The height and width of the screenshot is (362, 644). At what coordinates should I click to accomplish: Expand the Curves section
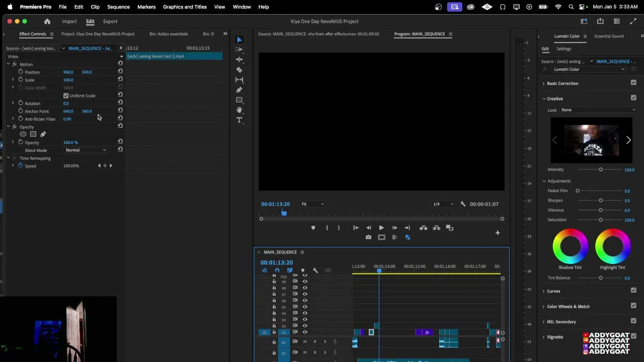[x=544, y=291]
